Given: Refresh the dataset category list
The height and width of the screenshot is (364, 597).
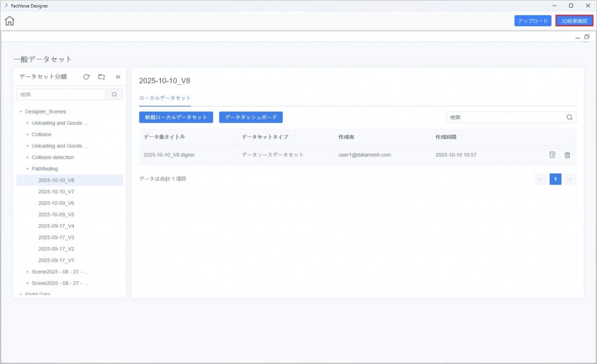Looking at the screenshot, I should (x=86, y=77).
